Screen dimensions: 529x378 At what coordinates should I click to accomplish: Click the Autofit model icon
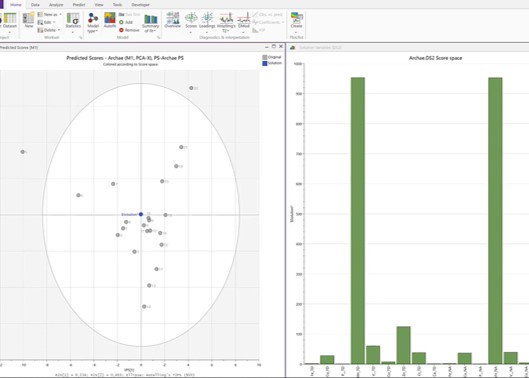click(110, 20)
